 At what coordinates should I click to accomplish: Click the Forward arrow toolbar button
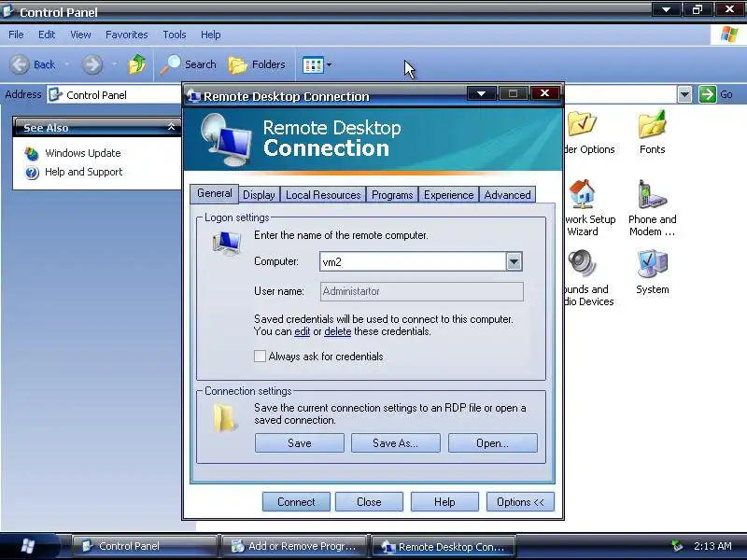coord(92,64)
